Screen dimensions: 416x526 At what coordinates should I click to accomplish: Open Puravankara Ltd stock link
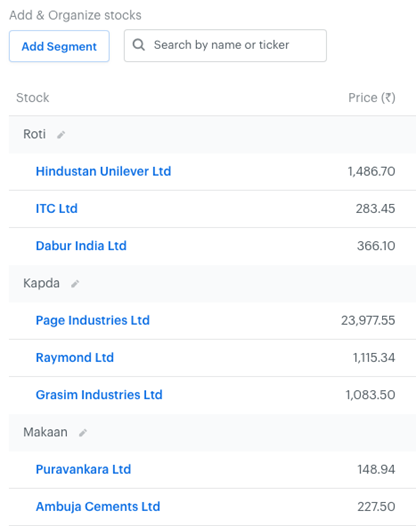point(83,469)
